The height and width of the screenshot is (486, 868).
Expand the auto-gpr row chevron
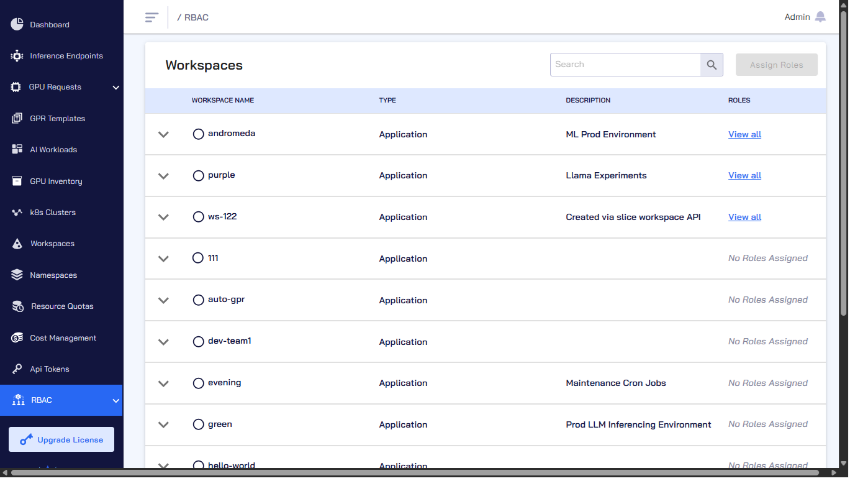pyautogui.click(x=163, y=300)
